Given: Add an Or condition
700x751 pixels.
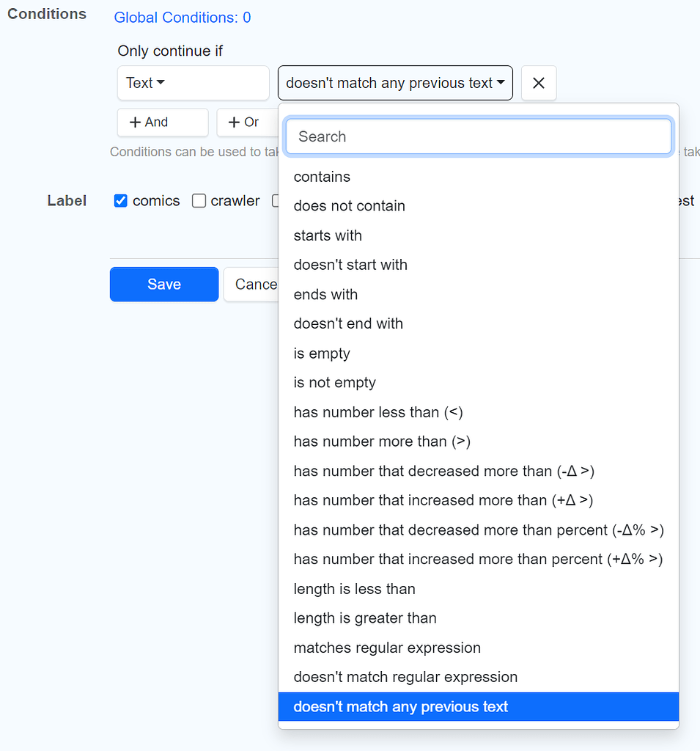Looking at the screenshot, I should (247, 122).
